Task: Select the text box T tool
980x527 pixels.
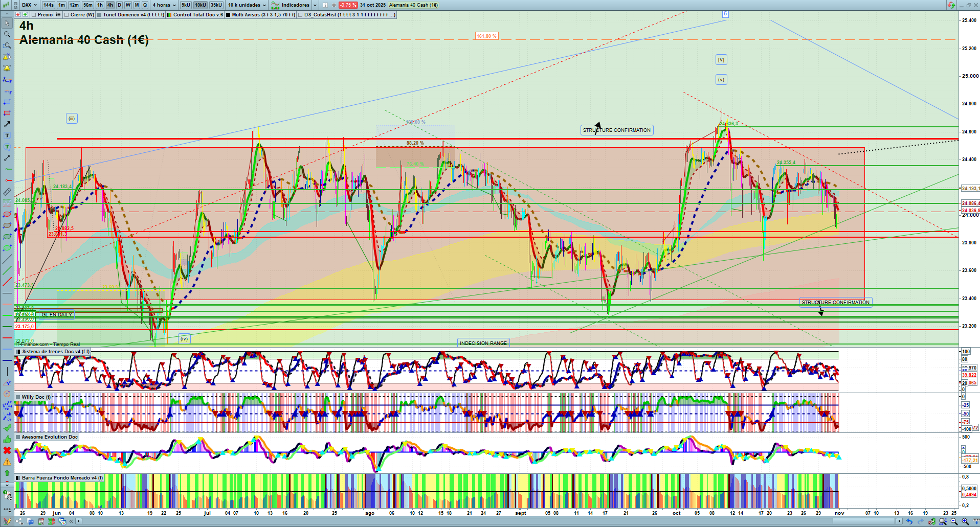Action: click(7, 135)
